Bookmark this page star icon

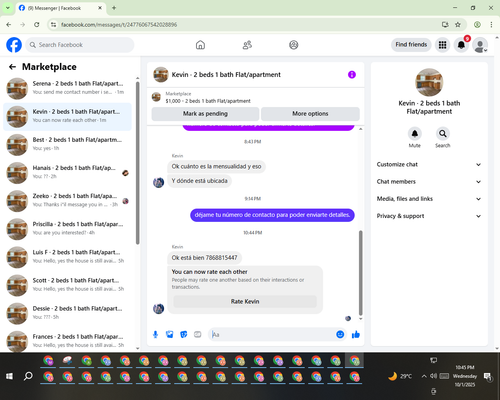click(x=458, y=25)
